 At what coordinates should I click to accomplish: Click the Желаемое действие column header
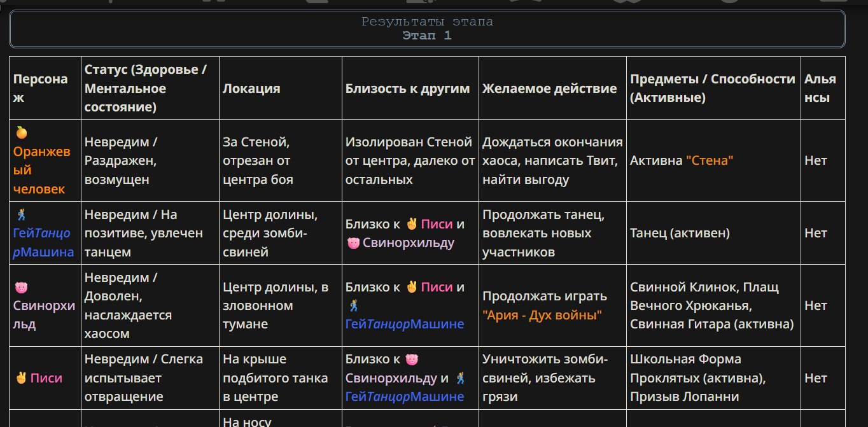[552, 88]
